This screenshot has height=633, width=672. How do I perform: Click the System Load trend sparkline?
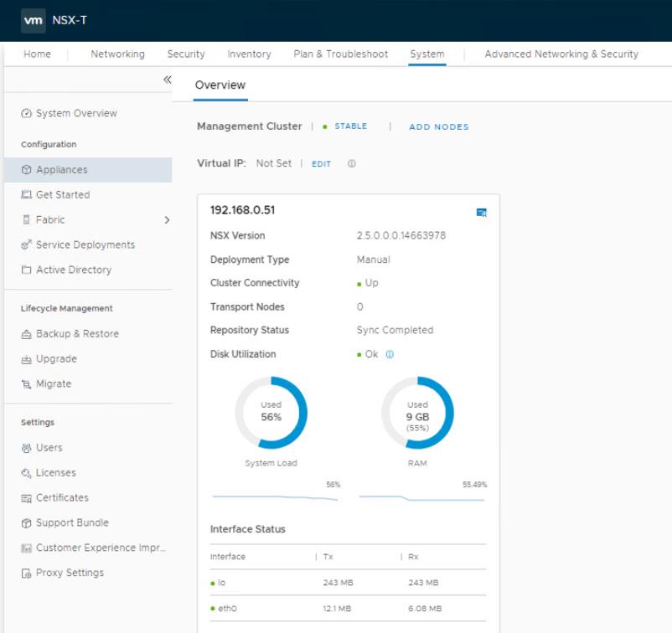[x=275, y=497]
